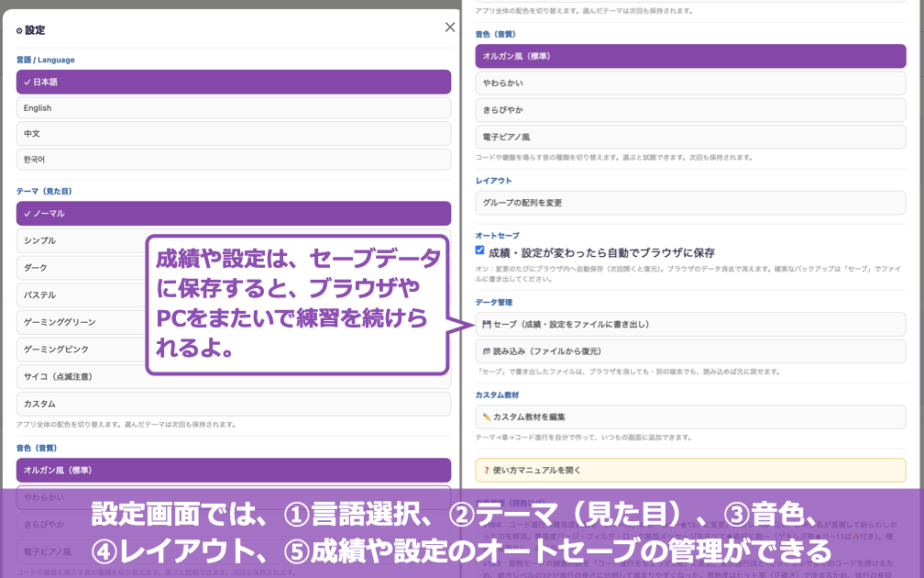Select オルガン風(標準)tone under left 音色 heading
The width and height of the screenshot is (924, 578).
[234, 470]
